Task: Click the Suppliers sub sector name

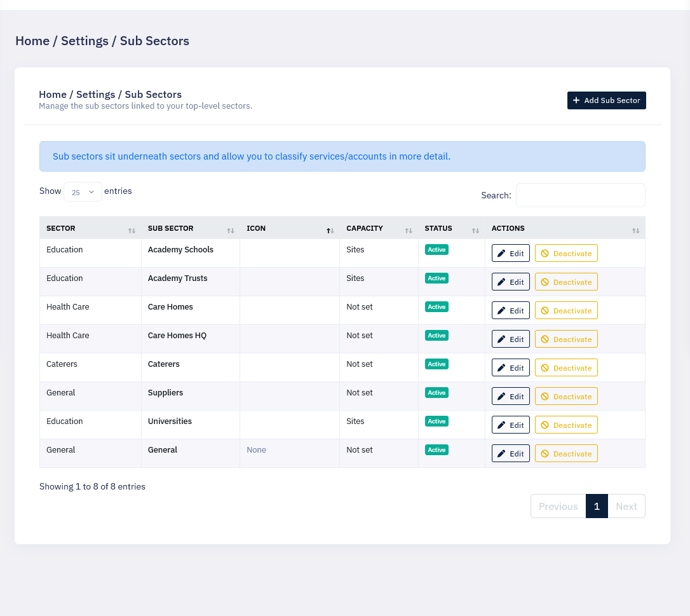Action: pos(165,393)
